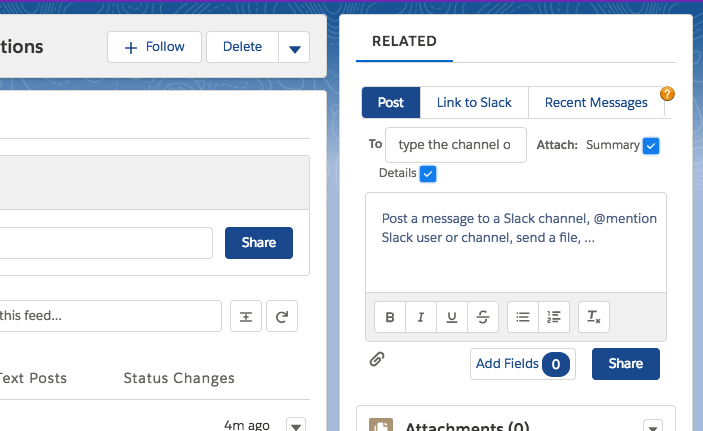This screenshot has width=703, height=431.
Task: Uncheck the Summary attach checkbox
Action: pyautogui.click(x=651, y=146)
